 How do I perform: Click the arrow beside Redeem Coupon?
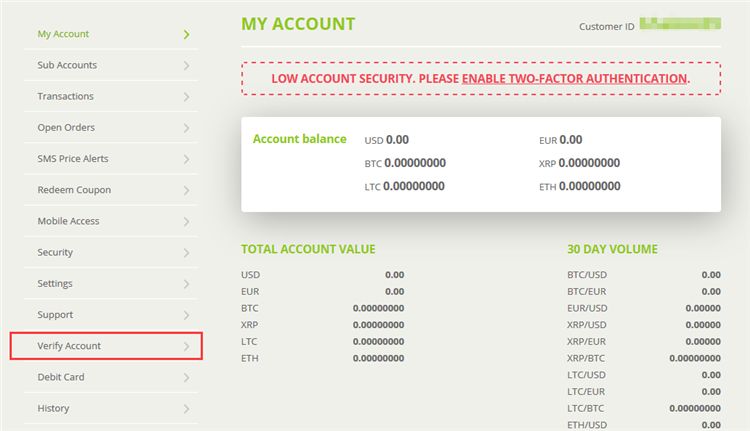pos(187,190)
